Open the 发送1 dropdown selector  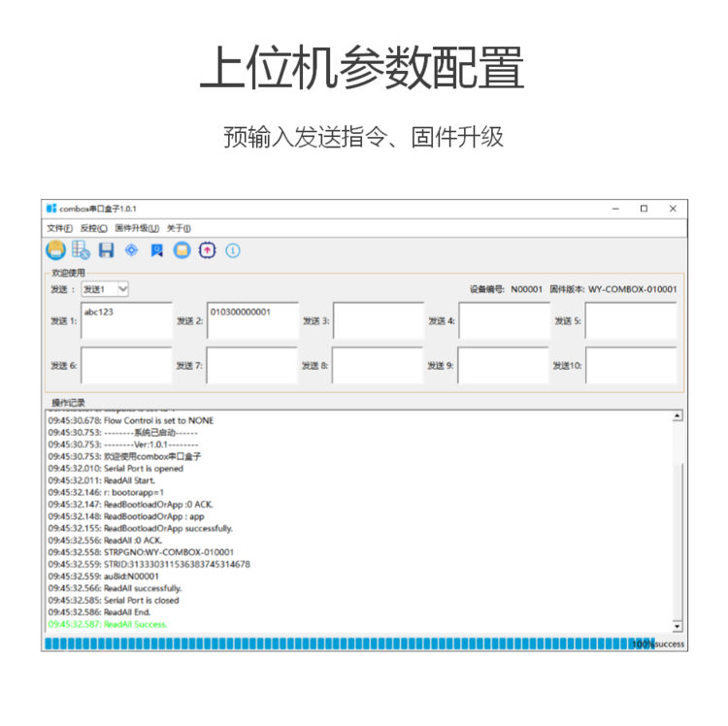pyautogui.click(x=105, y=289)
